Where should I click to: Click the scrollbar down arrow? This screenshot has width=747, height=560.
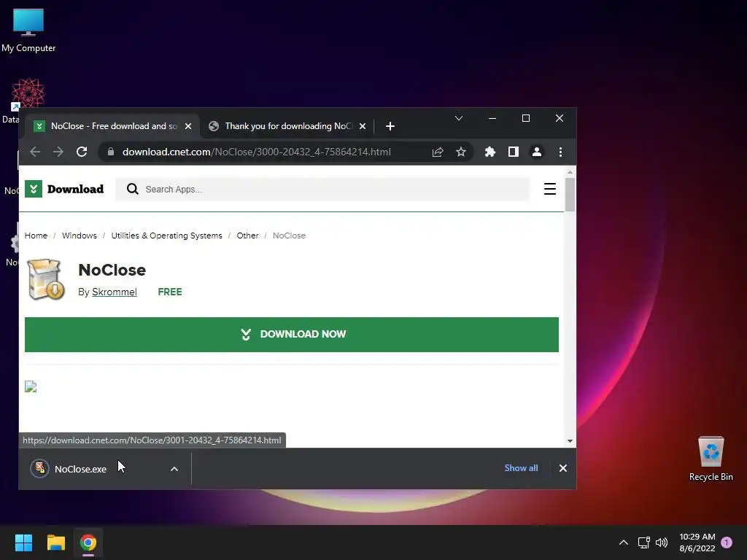pyautogui.click(x=570, y=441)
